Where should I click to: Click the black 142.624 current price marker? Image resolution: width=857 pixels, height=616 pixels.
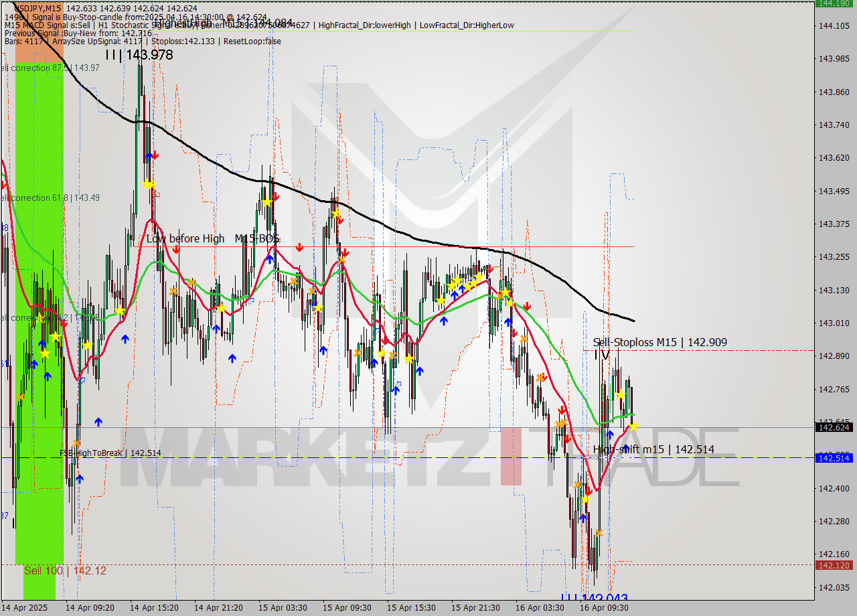click(833, 427)
